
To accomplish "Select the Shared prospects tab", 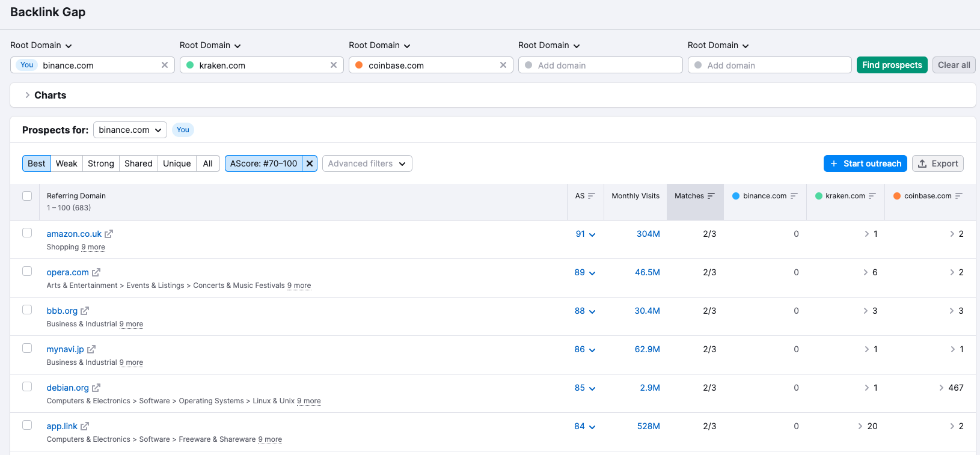I will [x=138, y=163].
